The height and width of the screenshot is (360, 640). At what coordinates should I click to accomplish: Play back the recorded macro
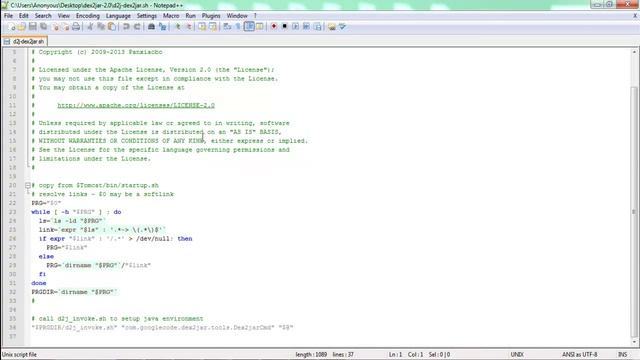tap(296, 27)
